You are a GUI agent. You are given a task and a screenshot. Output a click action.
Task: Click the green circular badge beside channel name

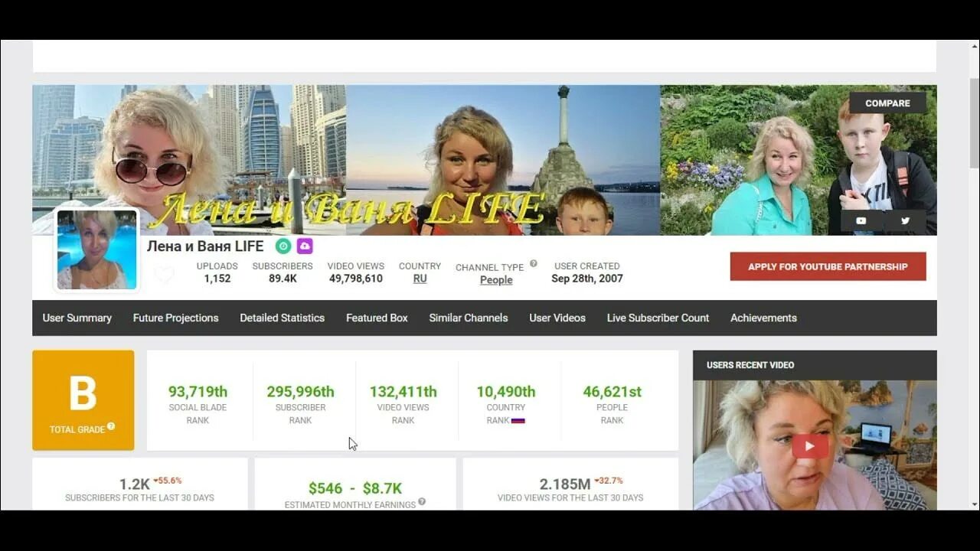pyautogui.click(x=283, y=246)
